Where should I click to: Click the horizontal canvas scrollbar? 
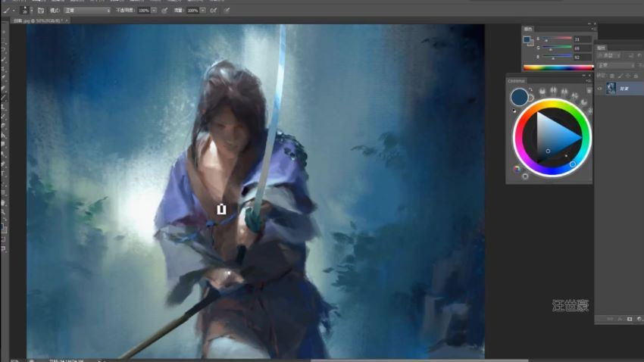tap(419, 360)
